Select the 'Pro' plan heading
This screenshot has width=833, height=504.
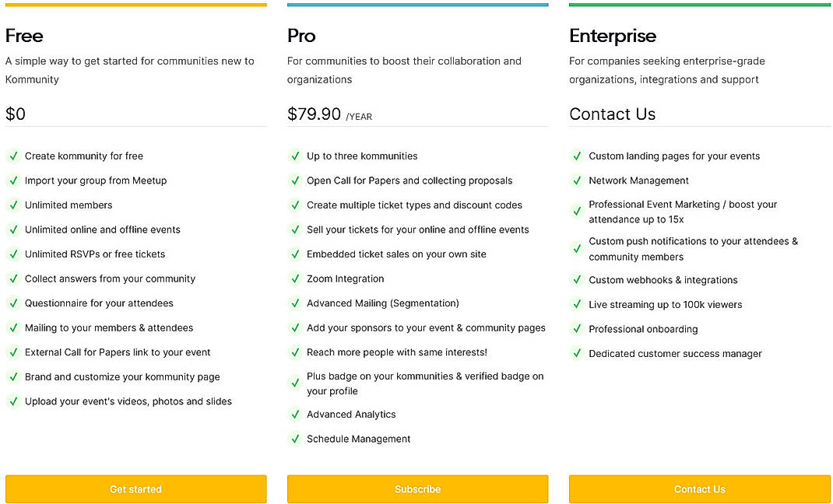click(301, 36)
